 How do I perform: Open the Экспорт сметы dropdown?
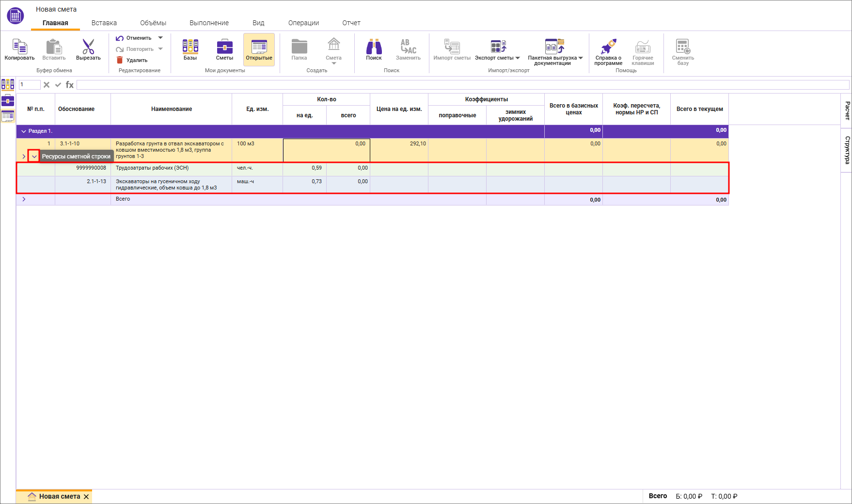click(518, 58)
